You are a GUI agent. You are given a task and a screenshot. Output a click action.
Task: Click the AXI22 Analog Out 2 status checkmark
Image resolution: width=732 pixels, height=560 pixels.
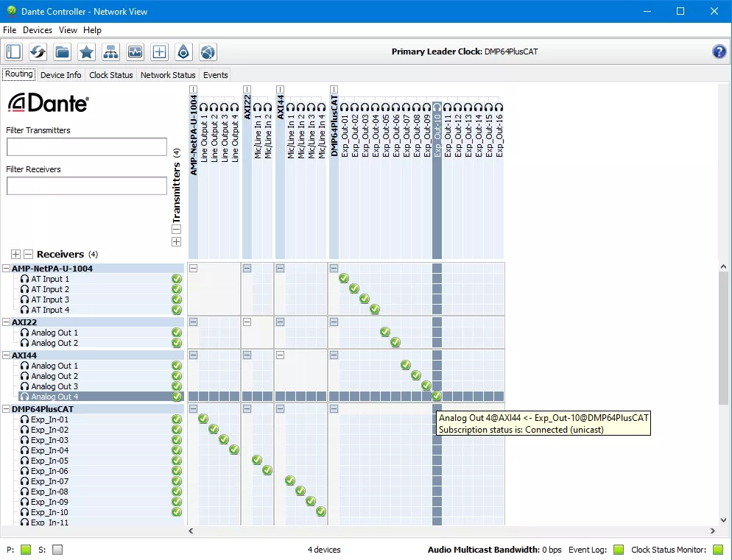[177, 343]
